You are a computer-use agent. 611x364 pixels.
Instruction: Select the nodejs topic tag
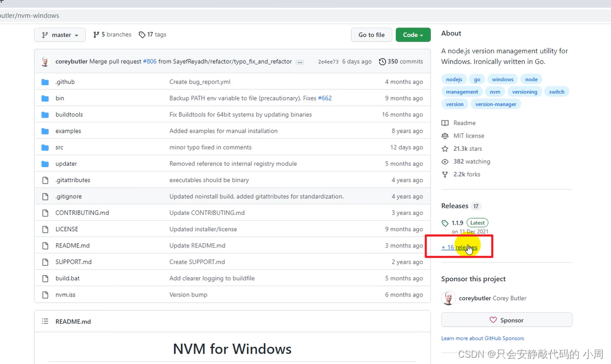coord(453,79)
